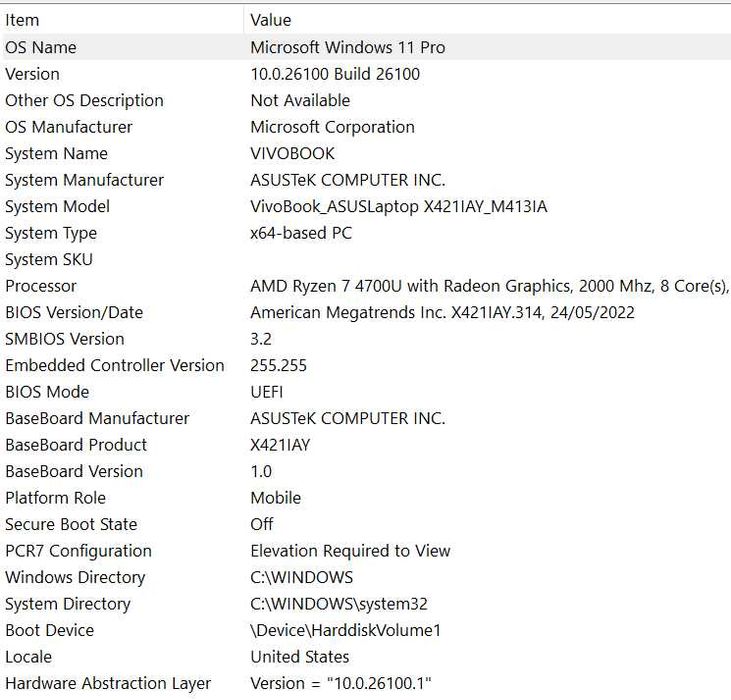
Task: Click the United States value
Action: [x=299, y=657]
